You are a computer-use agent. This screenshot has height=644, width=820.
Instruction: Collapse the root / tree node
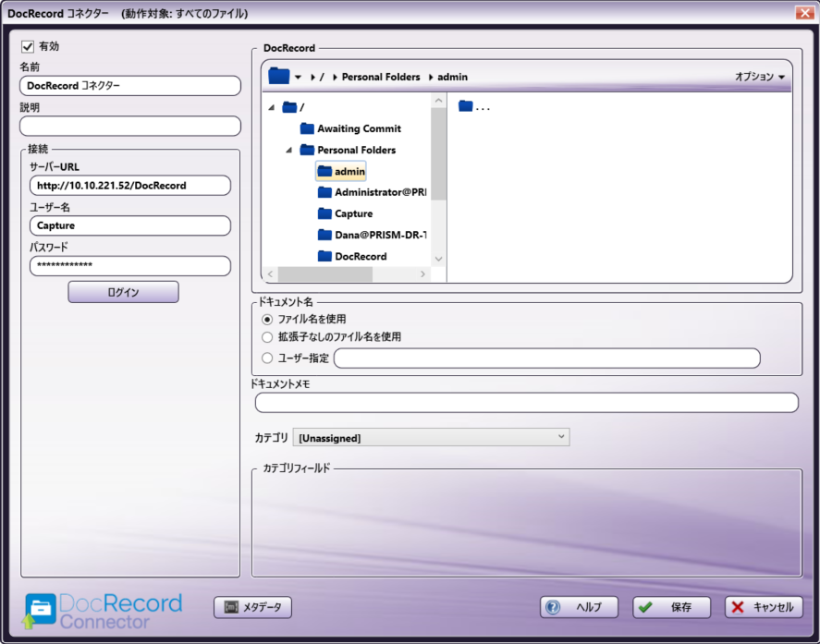(x=272, y=108)
